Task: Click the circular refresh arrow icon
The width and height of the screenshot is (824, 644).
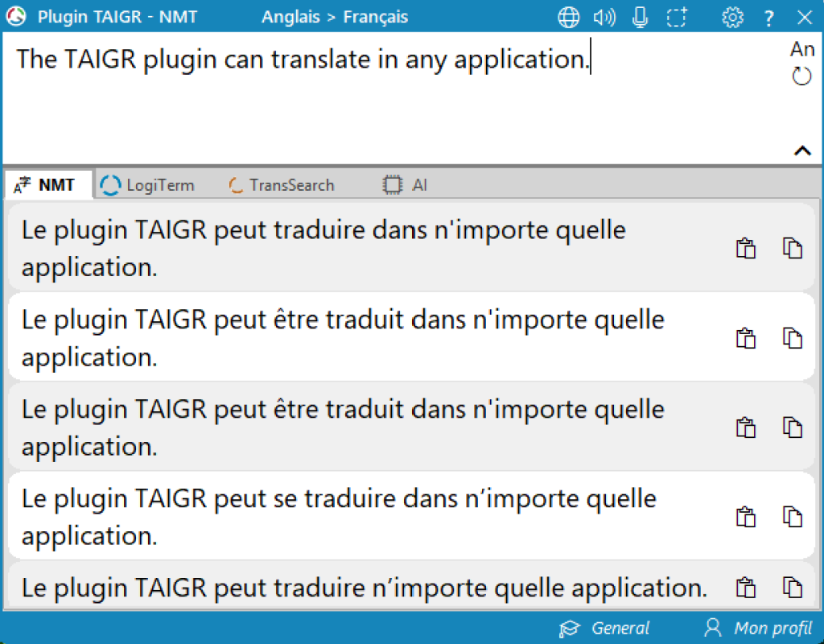Action: tap(801, 76)
